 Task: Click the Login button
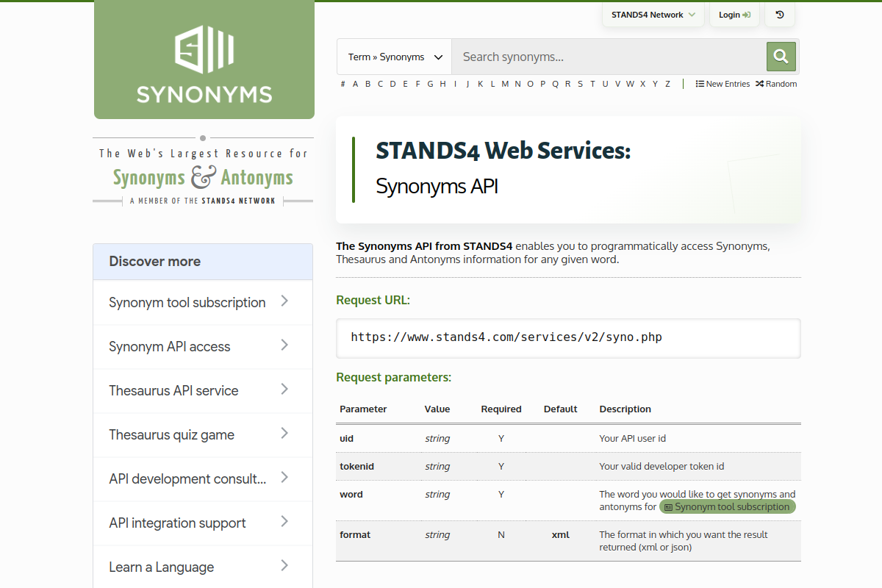tap(734, 15)
